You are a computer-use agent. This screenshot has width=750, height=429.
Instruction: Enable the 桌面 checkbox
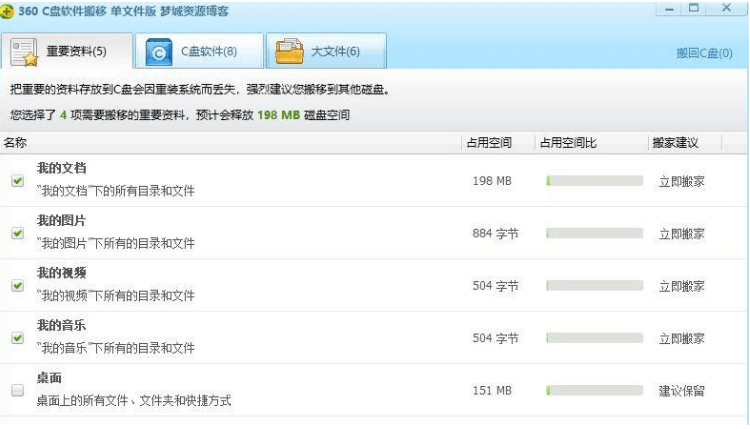point(17,391)
